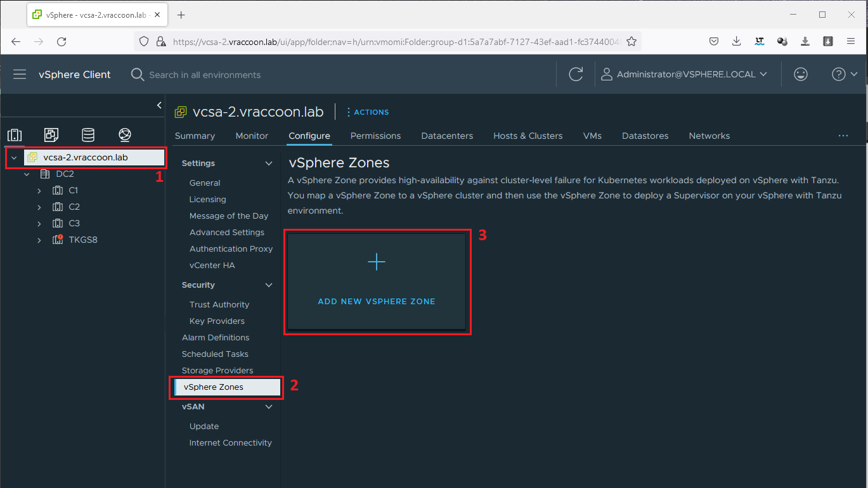Expand the C2 cluster node

[x=39, y=207]
